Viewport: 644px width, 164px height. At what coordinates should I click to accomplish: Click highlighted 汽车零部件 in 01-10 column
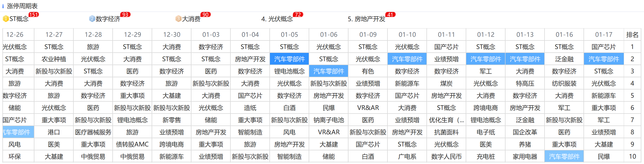[x=407, y=59]
